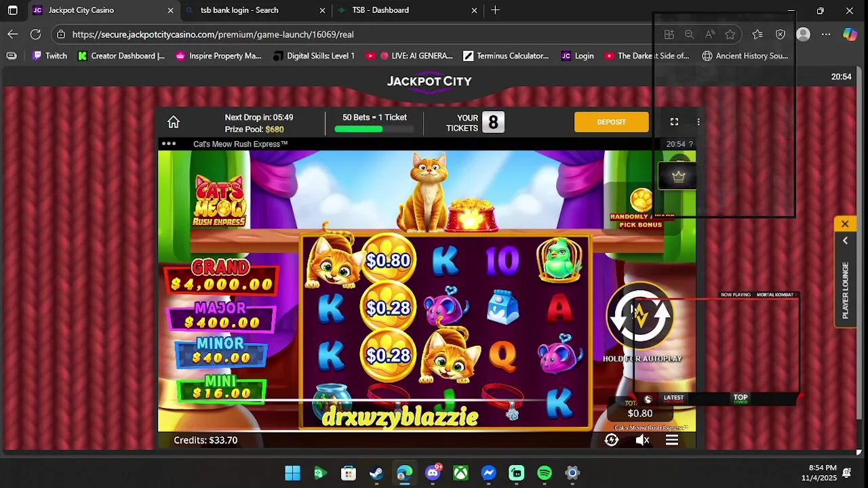Open Discord from the taskbar

[433, 473]
